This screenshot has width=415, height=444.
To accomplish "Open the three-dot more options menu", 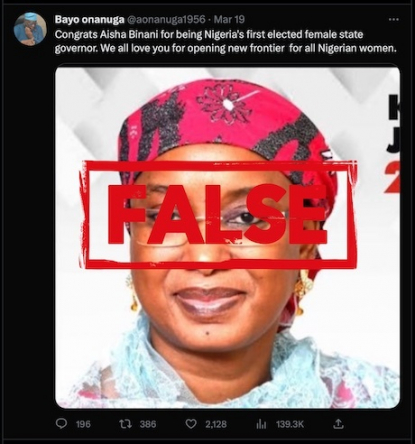I will pyautogui.click(x=393, y=20).
